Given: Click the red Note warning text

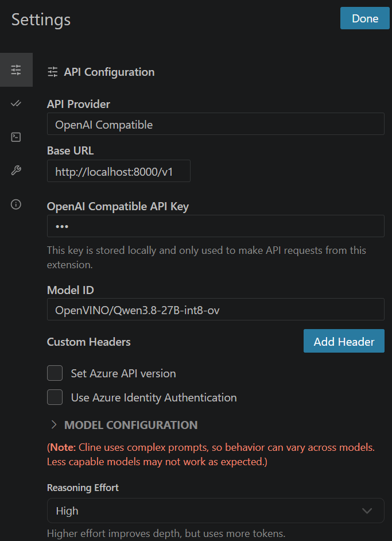Looking at the screenshot, I should coord(211,454).
